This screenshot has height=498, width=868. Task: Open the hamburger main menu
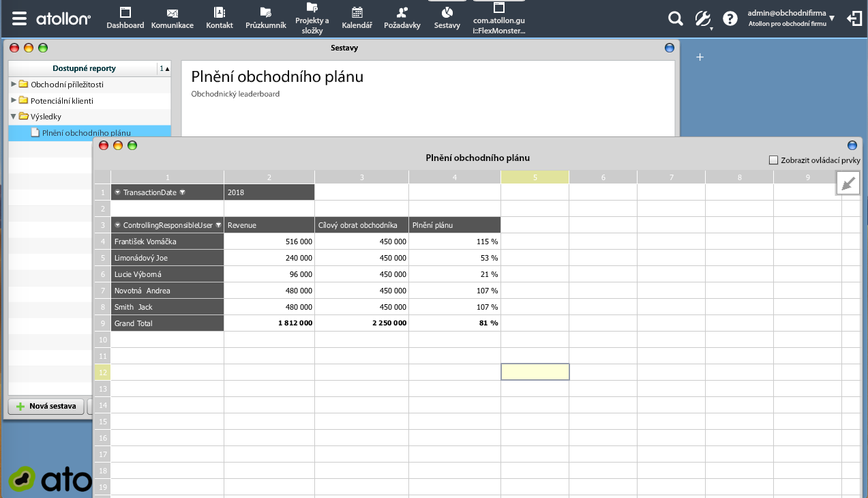coord(19,18)
